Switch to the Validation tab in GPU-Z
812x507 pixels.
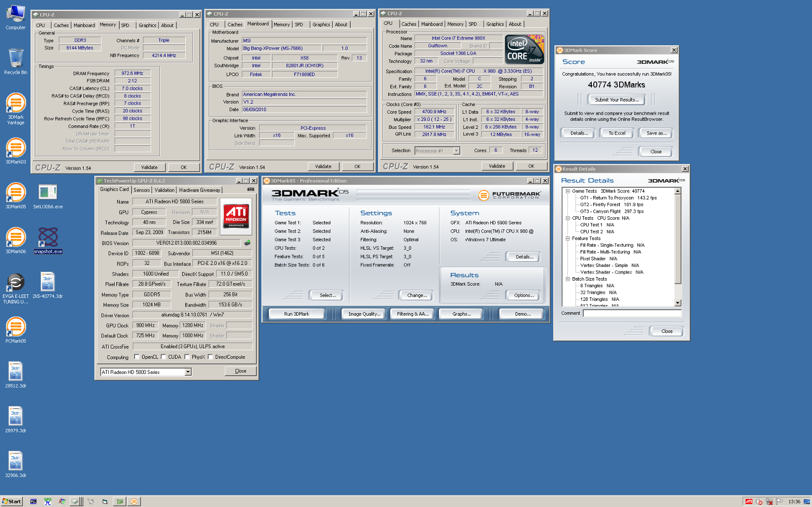click(x=164, y=190)
